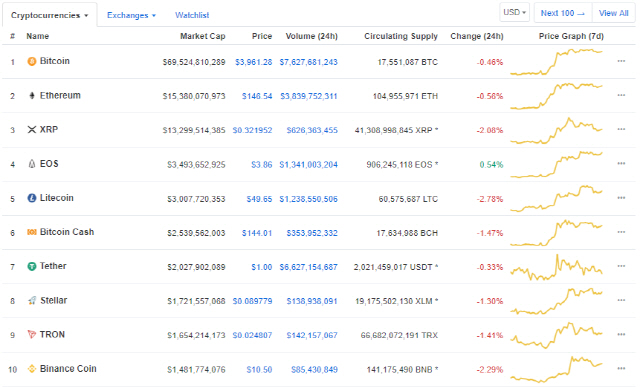Click the XRP logo icon
This screenshot has width=640, height=387.
[x=32, y=129]
